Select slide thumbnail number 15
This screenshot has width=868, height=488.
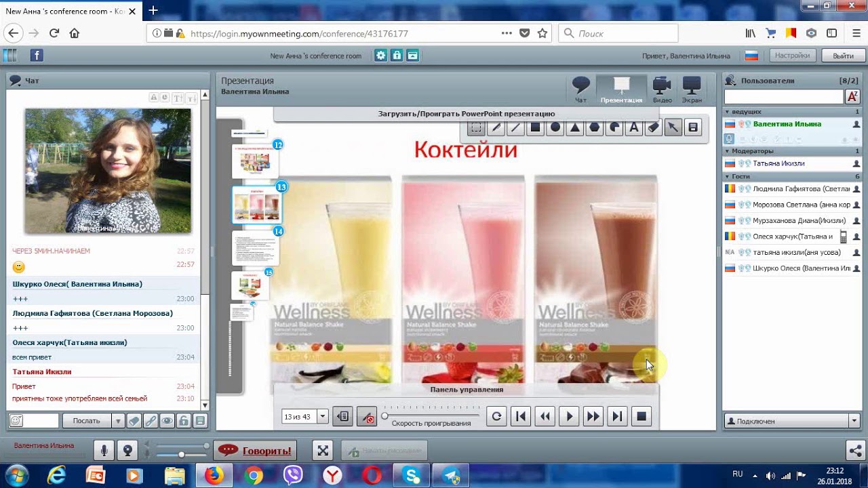[x=251, y=285]
